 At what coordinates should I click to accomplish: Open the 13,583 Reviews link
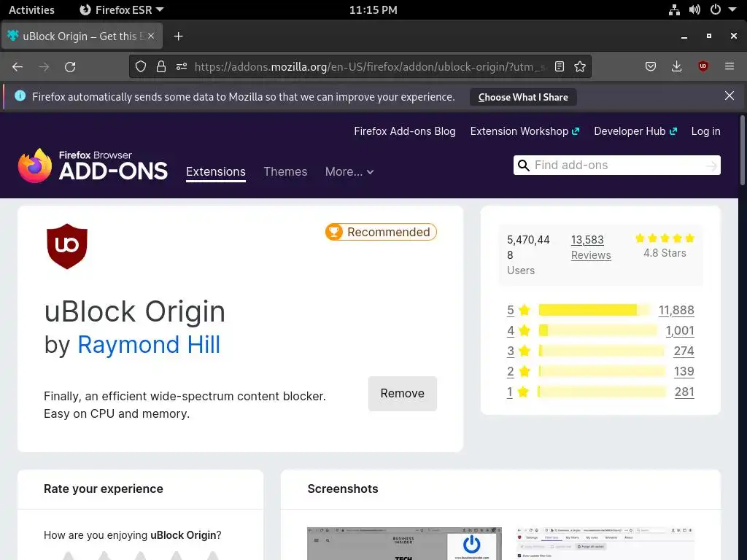point(591,247)
